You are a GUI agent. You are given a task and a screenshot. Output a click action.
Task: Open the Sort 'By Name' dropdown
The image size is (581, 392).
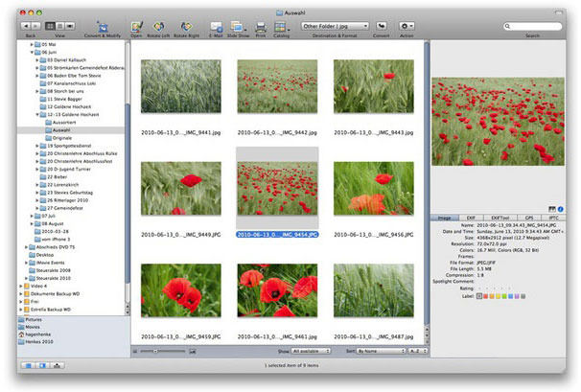[x=383, y=352]
